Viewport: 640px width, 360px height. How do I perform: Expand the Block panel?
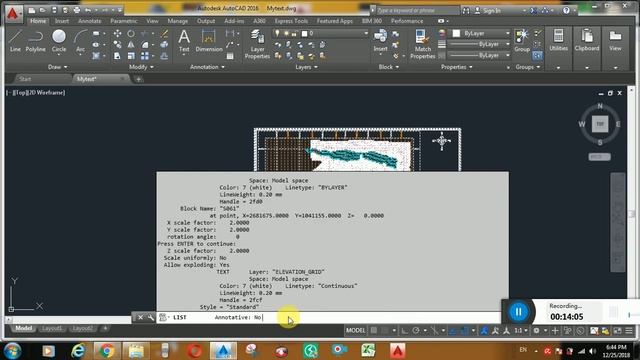(389, 67)
